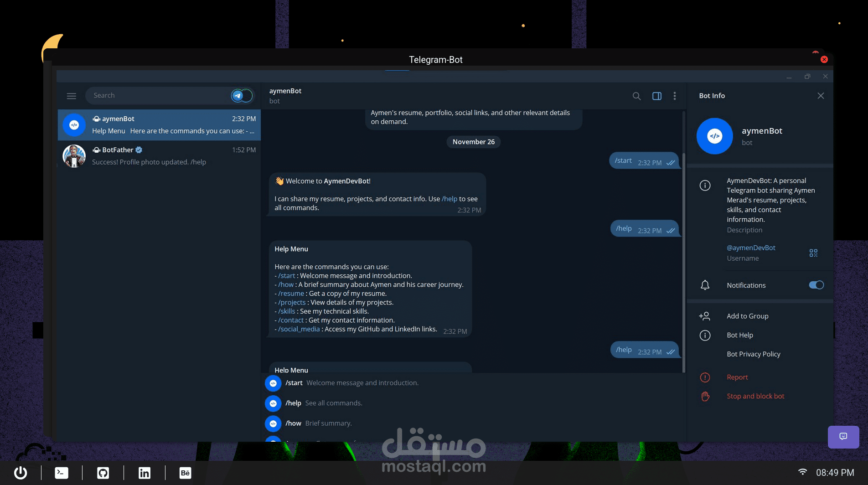Image resolution: width=868 pixels, height=485 pixels.
Task: Open the terminal from the taskbar
Action: pos(62,473)
